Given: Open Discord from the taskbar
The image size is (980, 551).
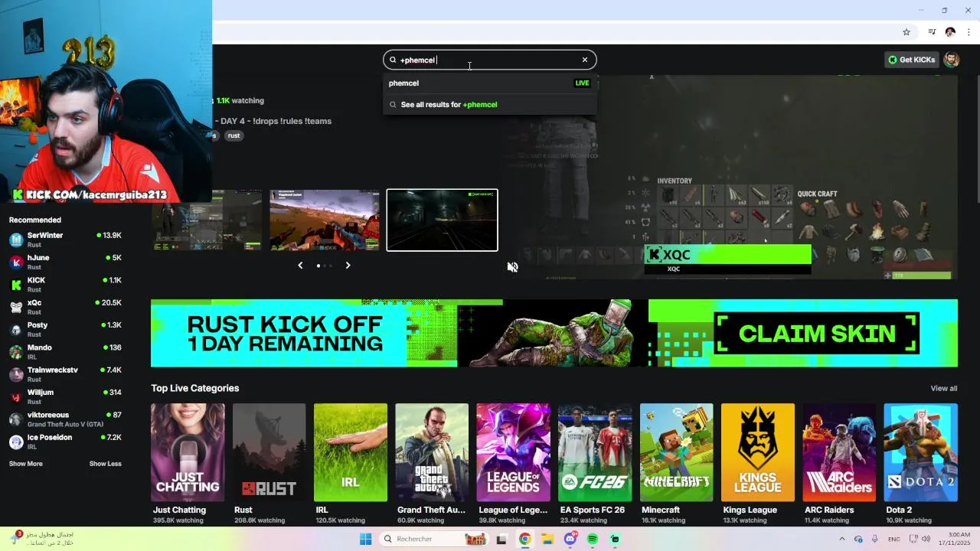Looking at the screenshot, I should click(570, 539).
